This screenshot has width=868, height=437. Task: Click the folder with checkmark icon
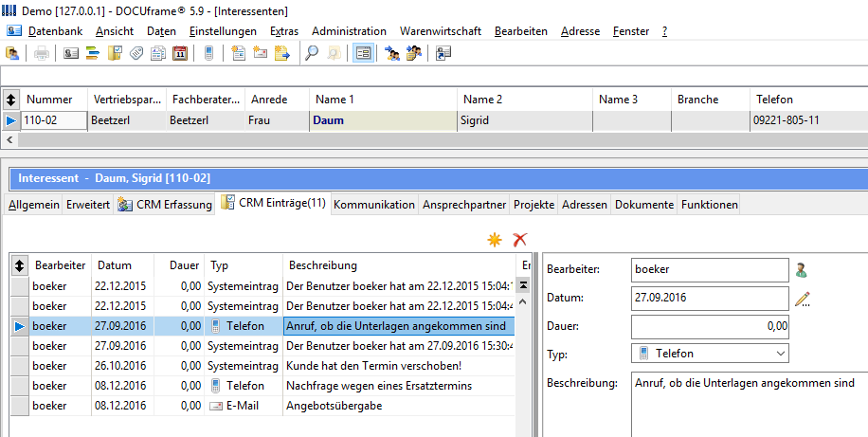[x=115, y=54]
